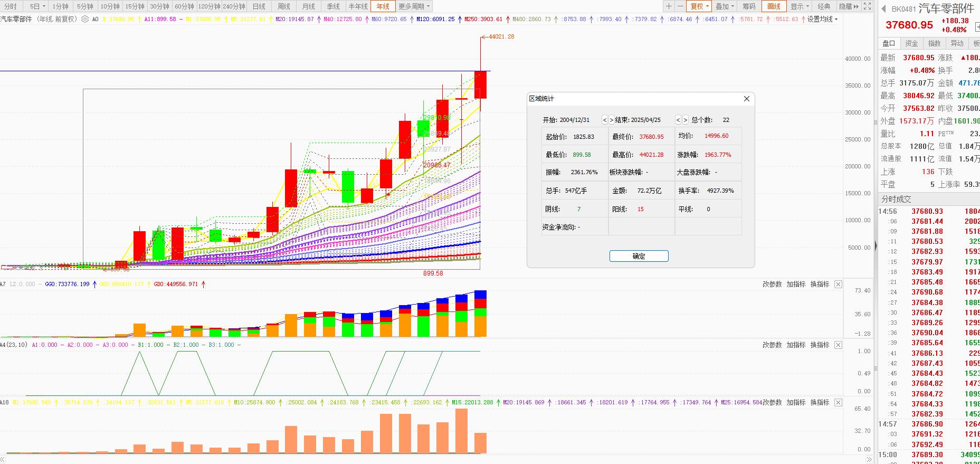Click the 确定 button in the dialog
Image resolution: width=980 pixels, height=464 pixels.
pyautogui.click(x=639, y=256)
